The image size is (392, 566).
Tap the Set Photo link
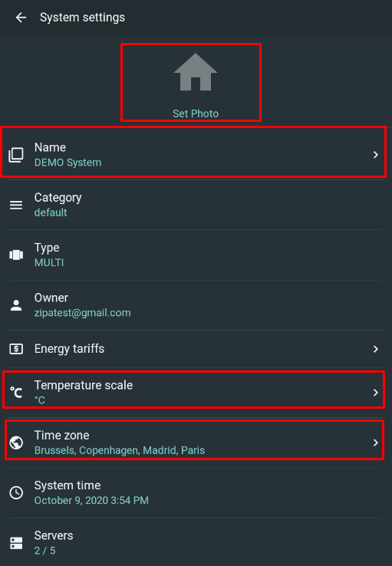pos(196,114)
